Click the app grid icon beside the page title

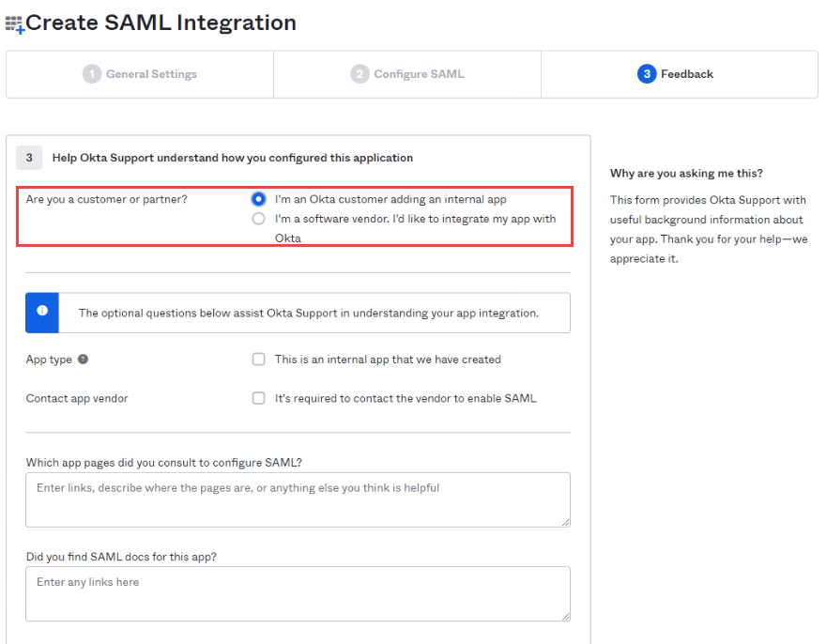[15, 24]
